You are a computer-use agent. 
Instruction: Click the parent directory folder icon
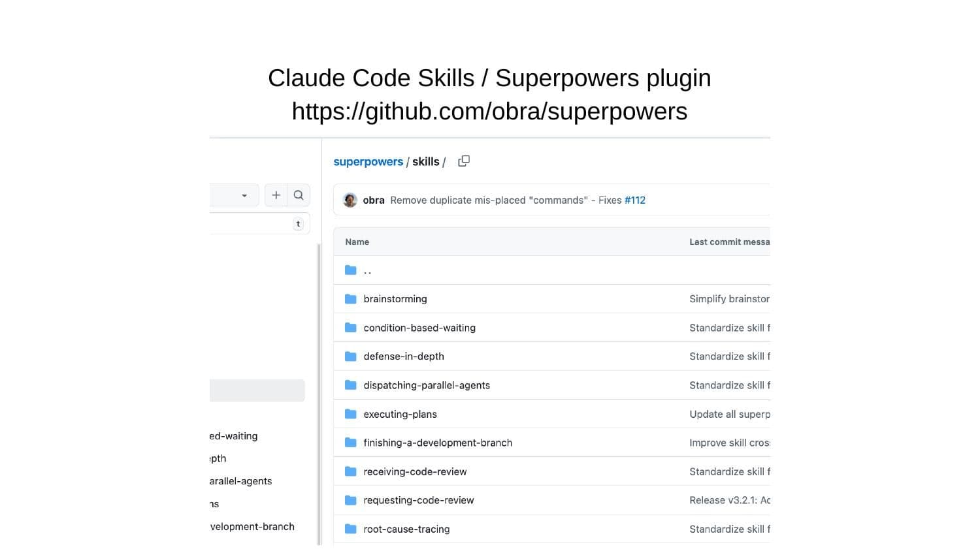click(351, 270)
